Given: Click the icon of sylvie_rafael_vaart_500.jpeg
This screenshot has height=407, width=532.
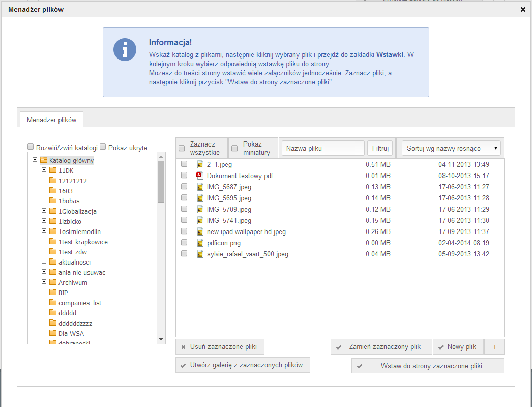Looking at the screenshot, I should coord(200,254).
